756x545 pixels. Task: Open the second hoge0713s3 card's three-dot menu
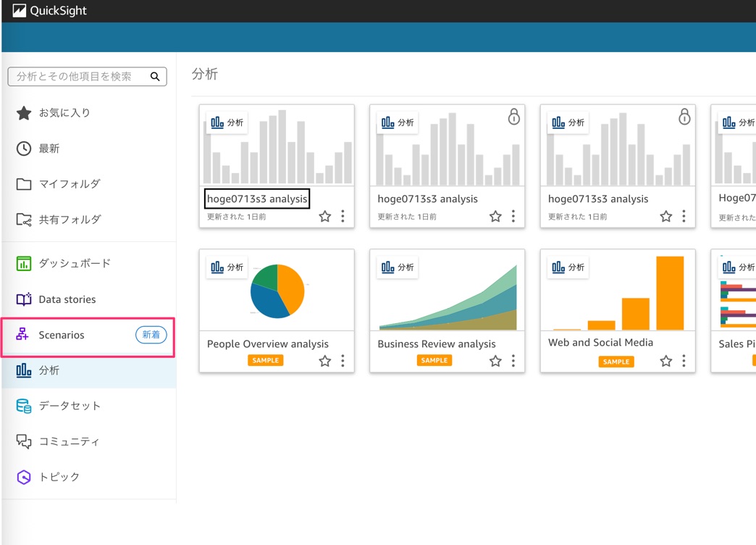pyautogui.click(x=513, y=216)
